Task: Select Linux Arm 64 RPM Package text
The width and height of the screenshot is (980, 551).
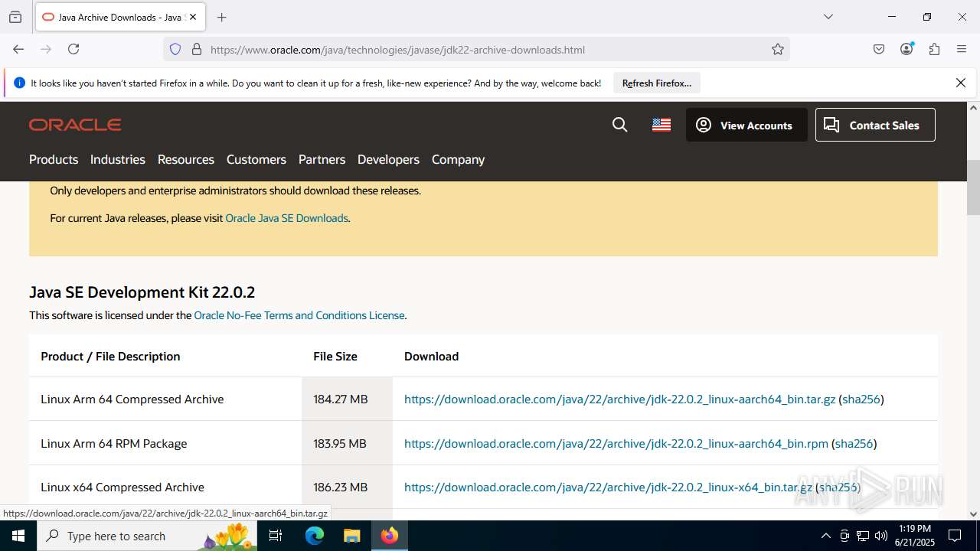Action: tap(114, 444)
